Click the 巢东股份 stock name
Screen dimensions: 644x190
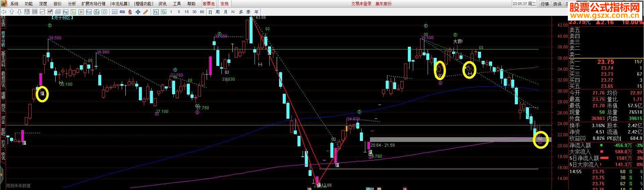click(x=383, y=4)
